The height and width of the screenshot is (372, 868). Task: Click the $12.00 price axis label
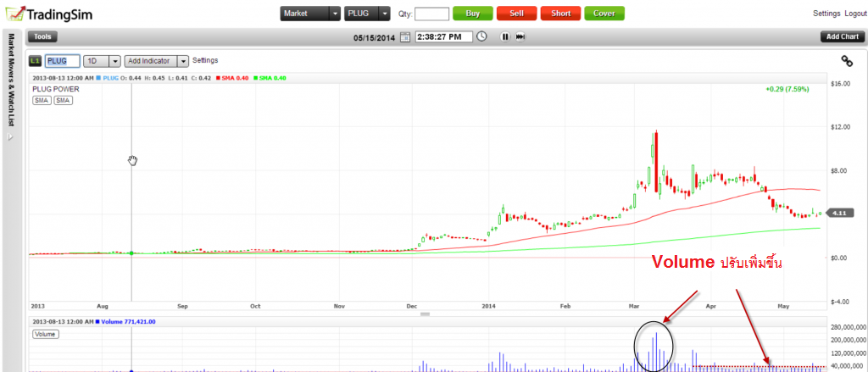[841, 127]
